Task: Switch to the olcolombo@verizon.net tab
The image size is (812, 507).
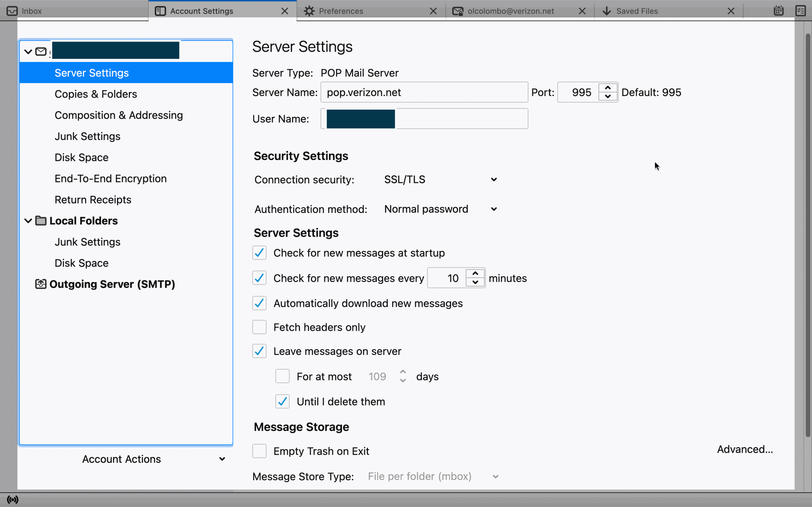Action: tap(510, 11)
